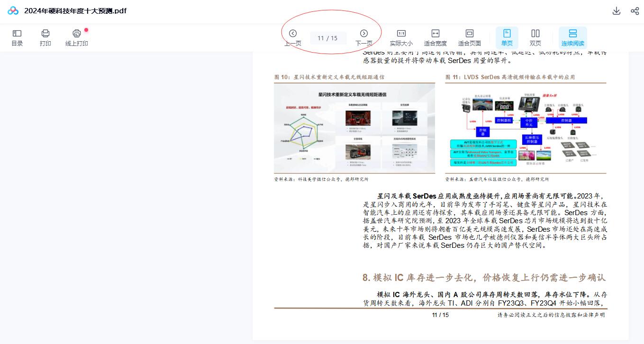Click the page number field 11 / 15
Image resolution: width=644 pixels, height=344 pixels.
(328, 38)
